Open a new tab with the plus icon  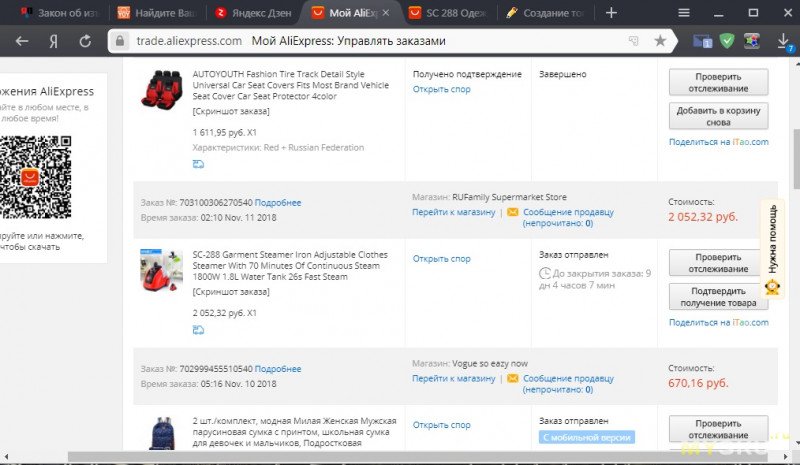coord(611,13)
